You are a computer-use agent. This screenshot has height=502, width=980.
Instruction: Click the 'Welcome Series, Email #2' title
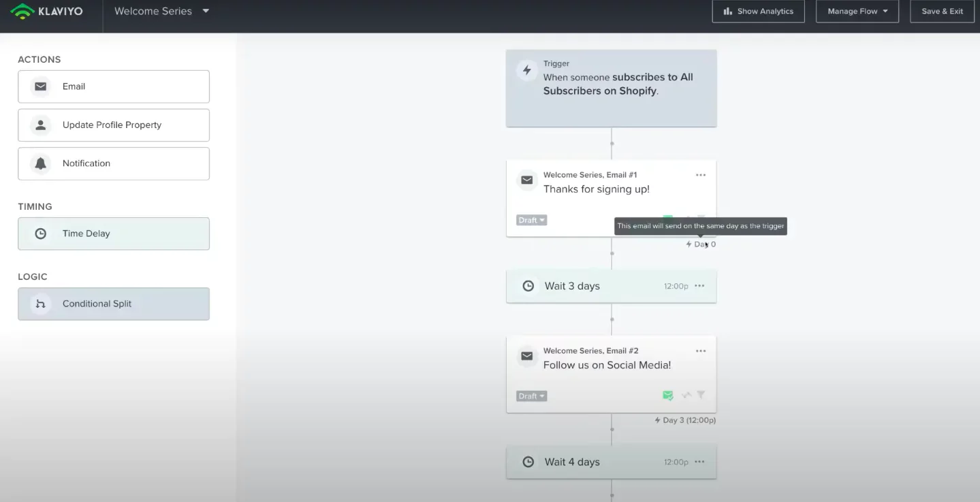click(590, 351)
